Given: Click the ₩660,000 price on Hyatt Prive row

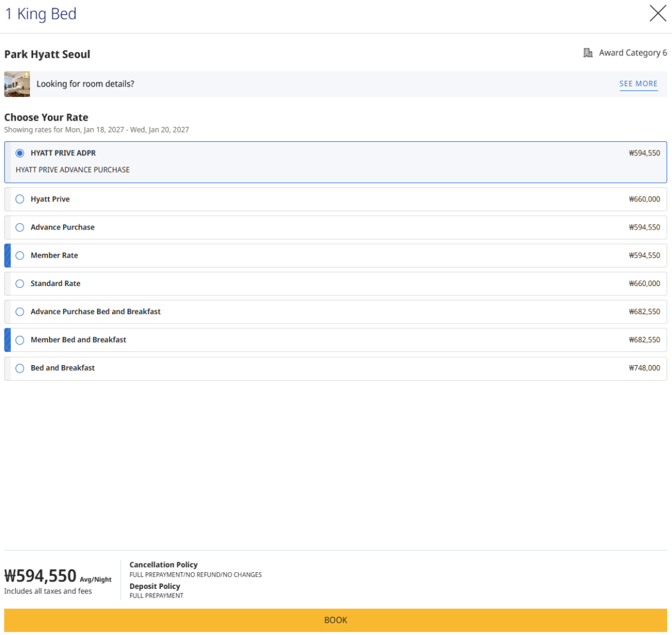Looking at the screenshot, I should 644,199.
